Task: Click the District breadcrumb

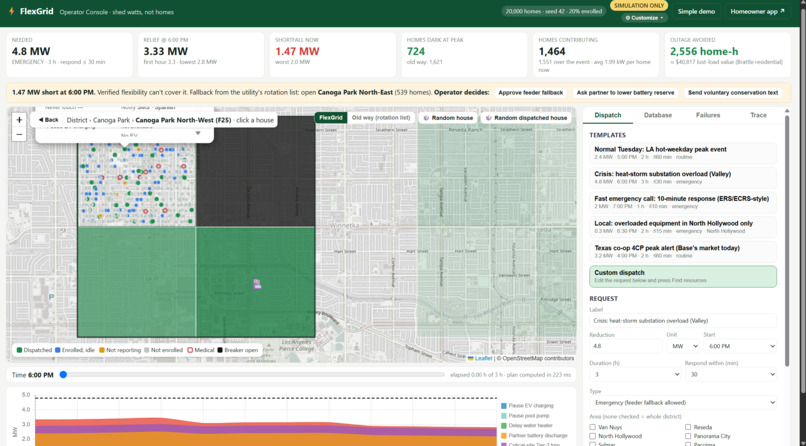Action: point(77,120)
